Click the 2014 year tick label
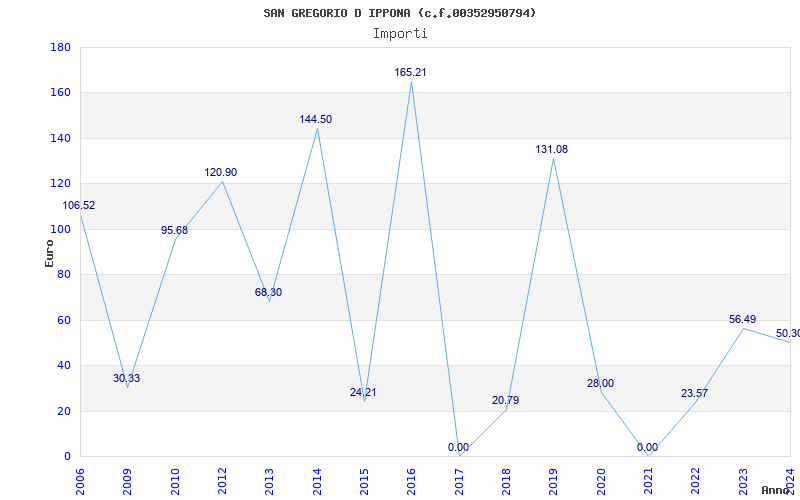The height and width of the screenshot is (500, 800). (317, 481)
